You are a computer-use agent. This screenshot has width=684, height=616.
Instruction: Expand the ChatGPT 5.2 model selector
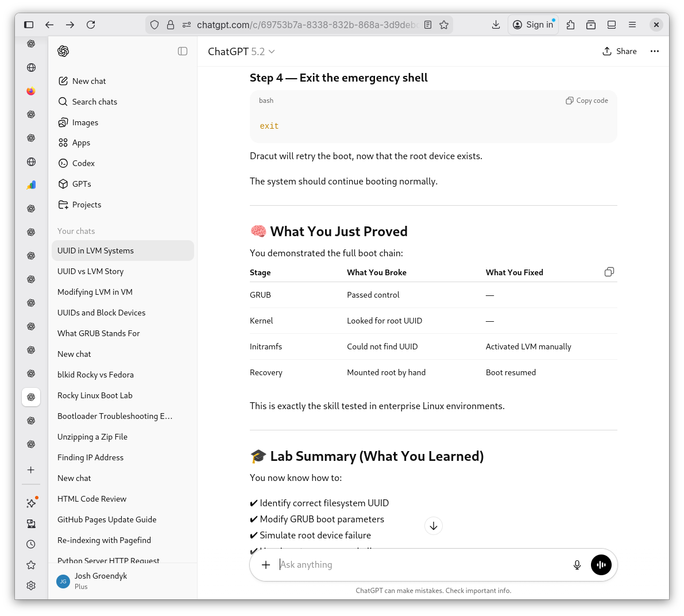(x=241, y=52)
